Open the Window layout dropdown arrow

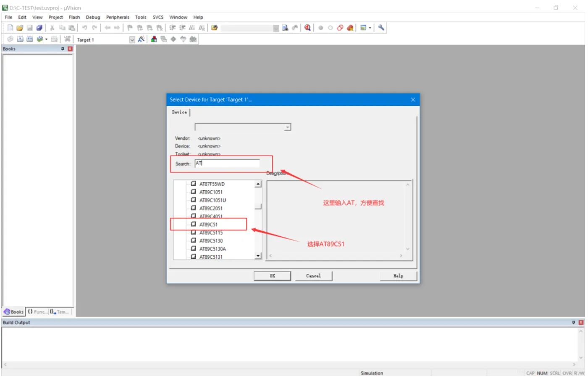click(370, 28)
